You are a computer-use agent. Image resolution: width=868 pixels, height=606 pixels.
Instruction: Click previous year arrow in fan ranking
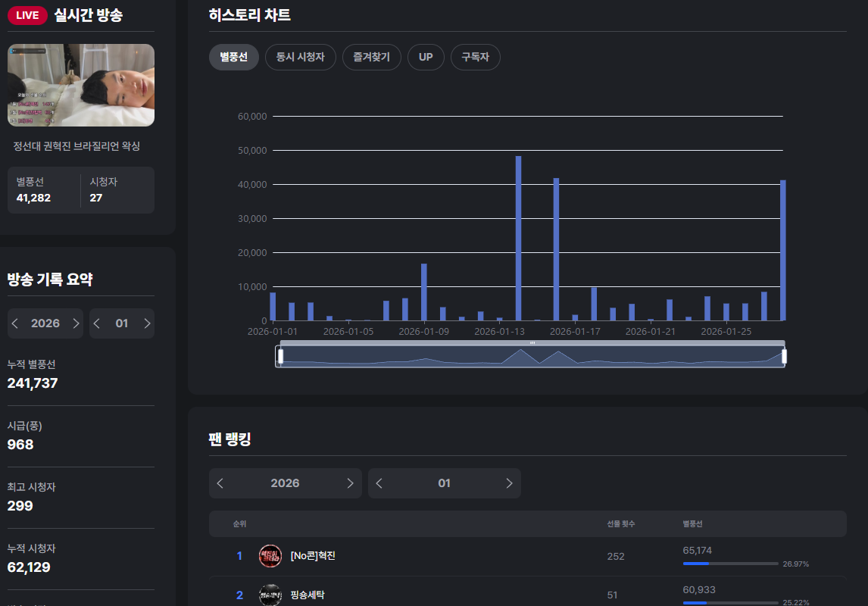click(x=220, y=483)
